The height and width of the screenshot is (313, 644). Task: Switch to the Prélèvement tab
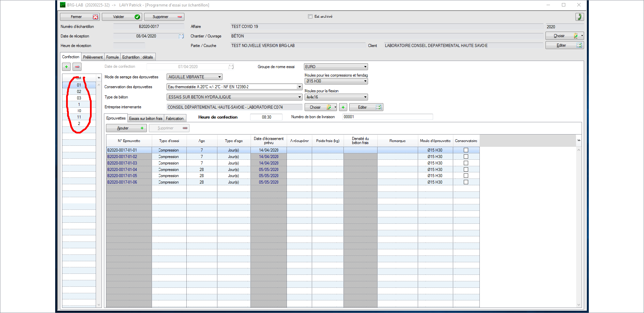(93, 57)
